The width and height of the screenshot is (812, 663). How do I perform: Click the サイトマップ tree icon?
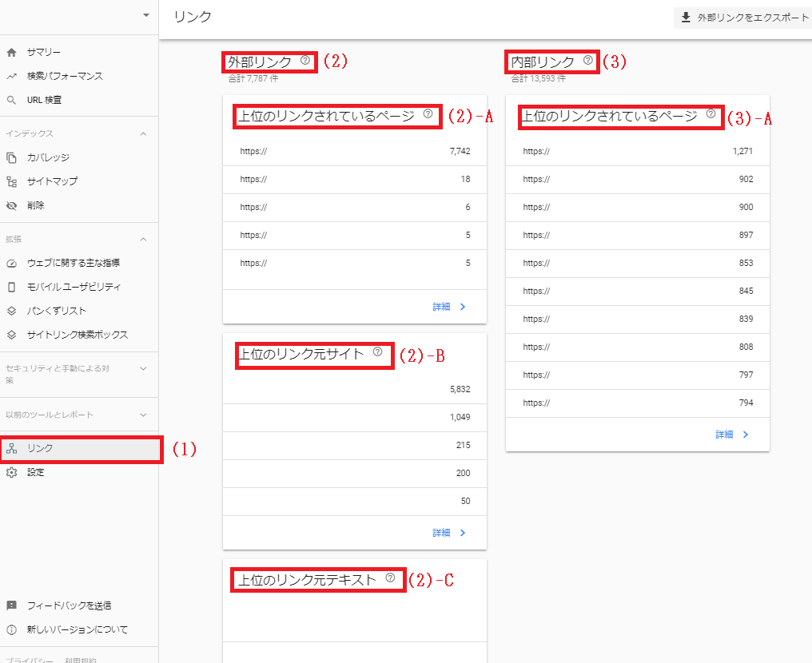coord(11,182)
